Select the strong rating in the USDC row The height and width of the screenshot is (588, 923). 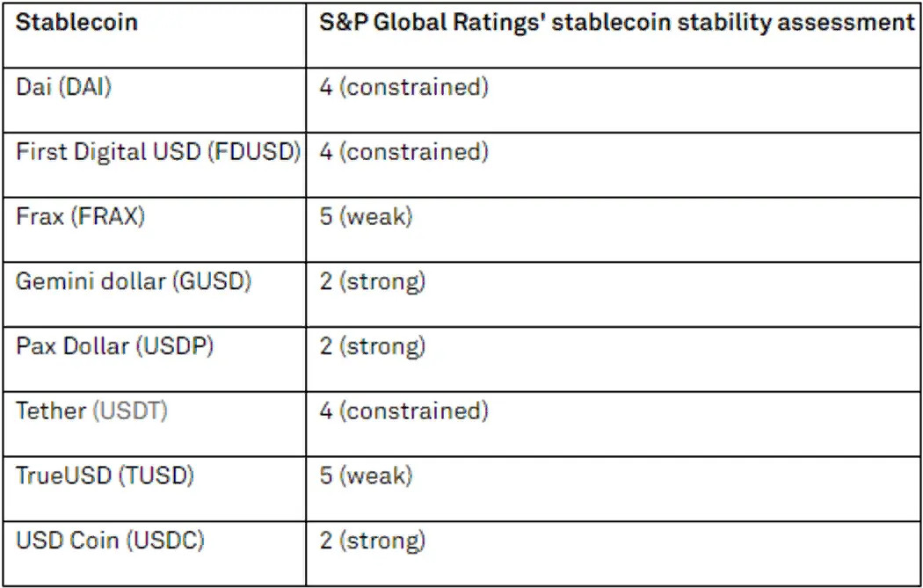[x=373, y=540]
